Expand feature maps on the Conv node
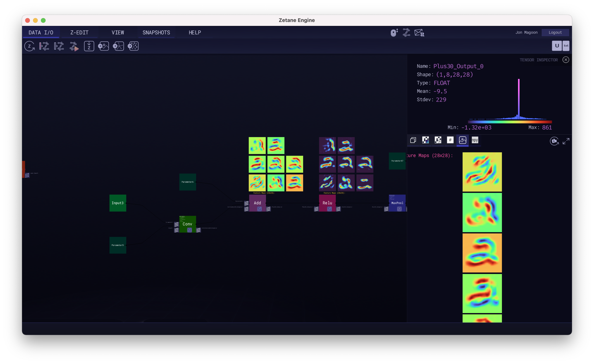Screen dimensions: 594x364 (x=189, y=230)
